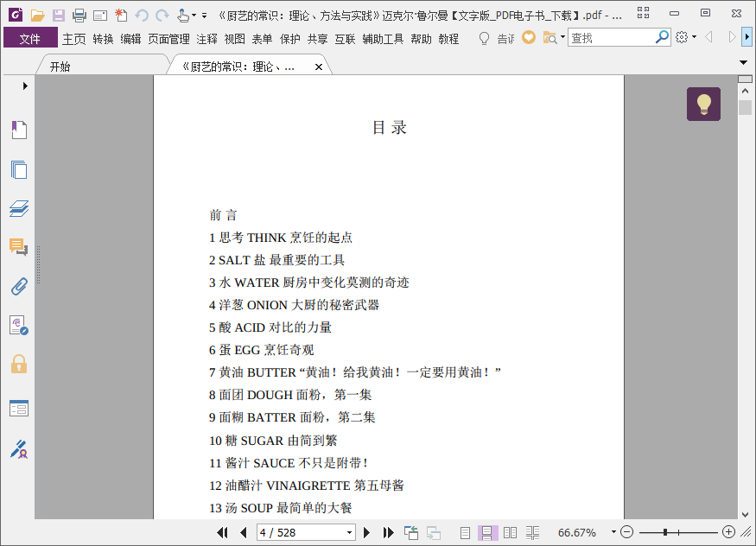Image resolution: width=756 pixels, height=546 pixels.
Task: Open the document tab list dropdown
Action: [x=743, y=63]
